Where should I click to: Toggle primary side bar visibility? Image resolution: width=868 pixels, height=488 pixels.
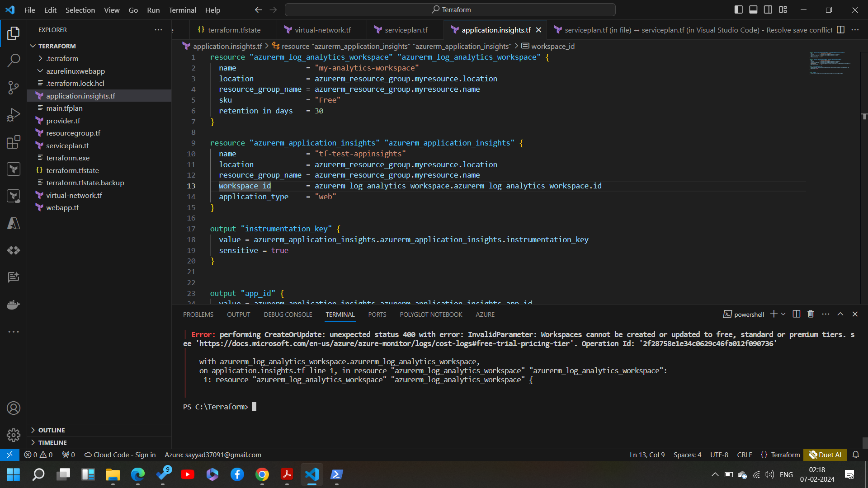coord(738,9)
